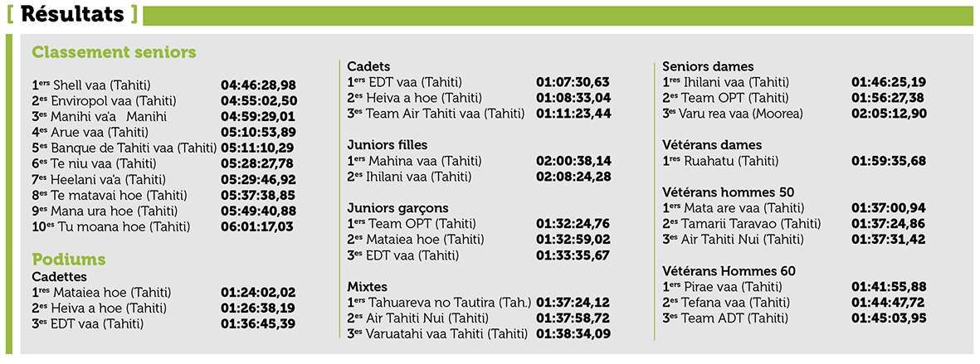980x364 pixels.
Task: Select the Juniors garçons heading
Action: click(397, 208)
